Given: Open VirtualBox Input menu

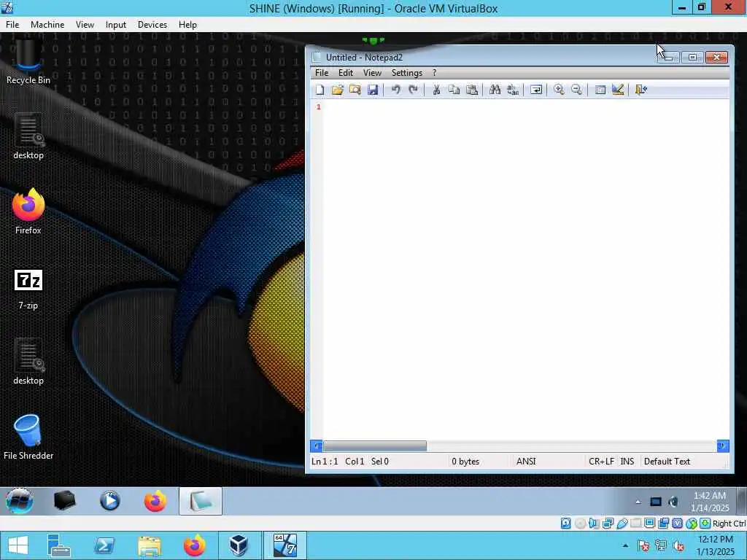Looking at the screenshot, I should coord(116,25).
